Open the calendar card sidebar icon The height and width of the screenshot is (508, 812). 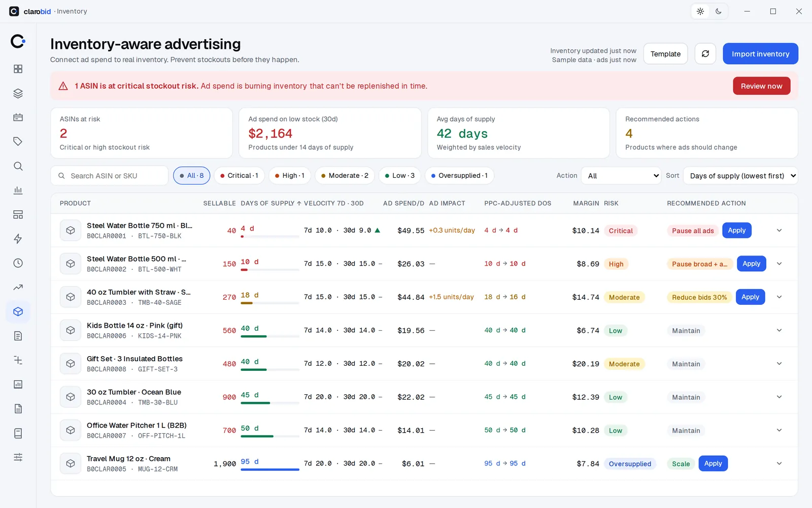click(x=18, y=117)
